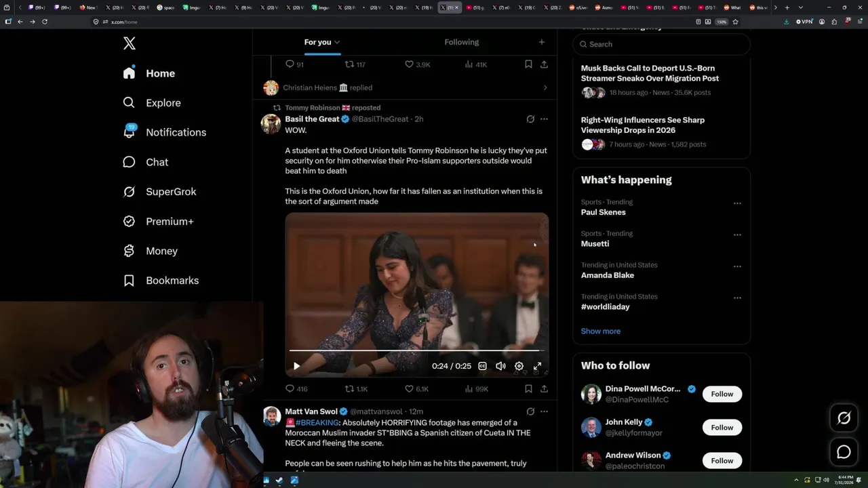Open a new browser tab
Image resolution: width=868 pixels, height=488 pixels.
click(787, 7)
